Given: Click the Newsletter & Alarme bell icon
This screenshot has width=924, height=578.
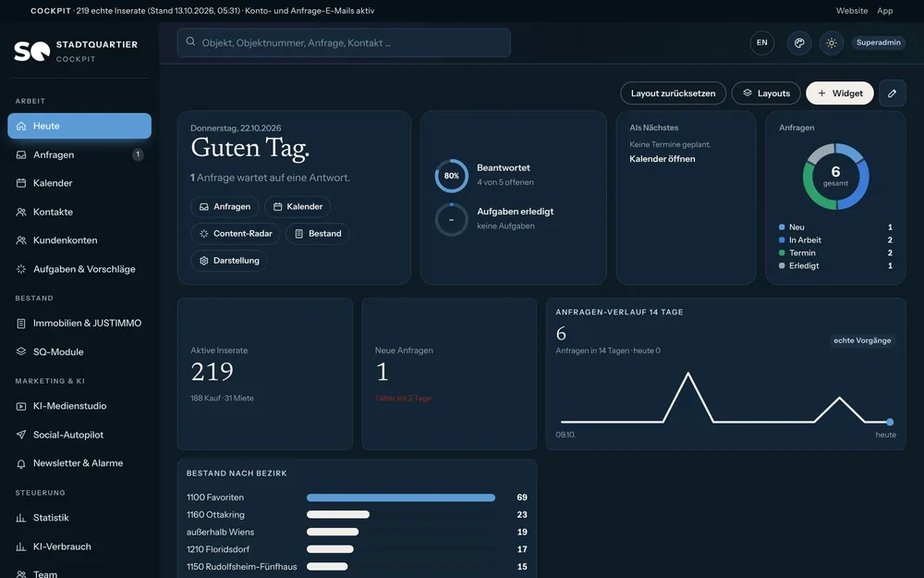Looking at the screenshot, I should tap(21, 463).
